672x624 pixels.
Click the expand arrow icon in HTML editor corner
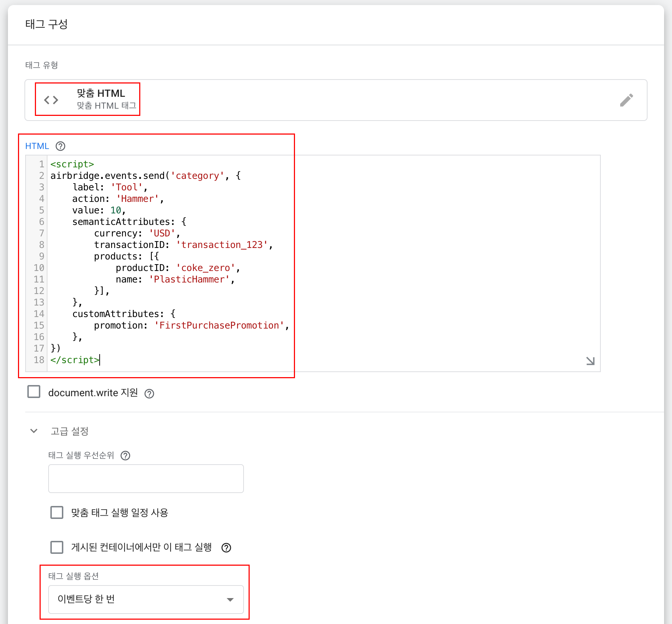[590, 361]
